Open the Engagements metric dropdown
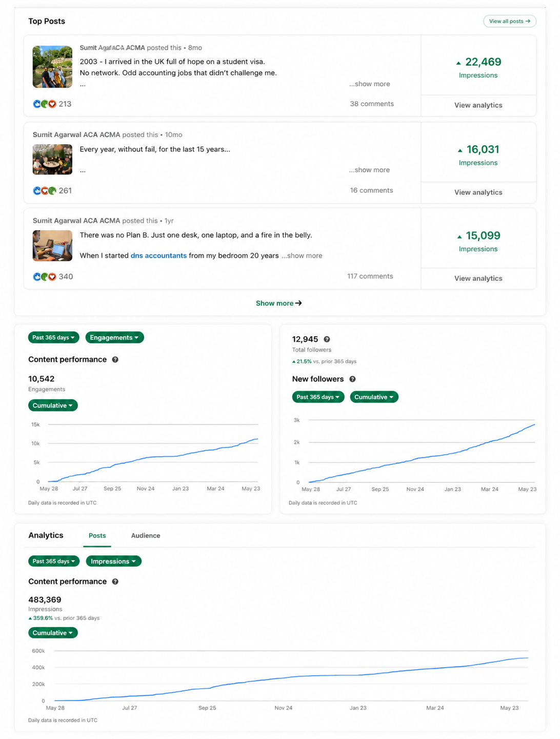560x739 pixels. 114,338
